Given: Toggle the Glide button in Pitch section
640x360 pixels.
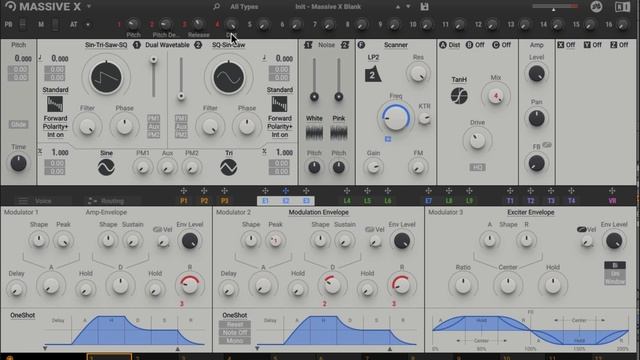Looking at the screenshot, I should (18, 124).
